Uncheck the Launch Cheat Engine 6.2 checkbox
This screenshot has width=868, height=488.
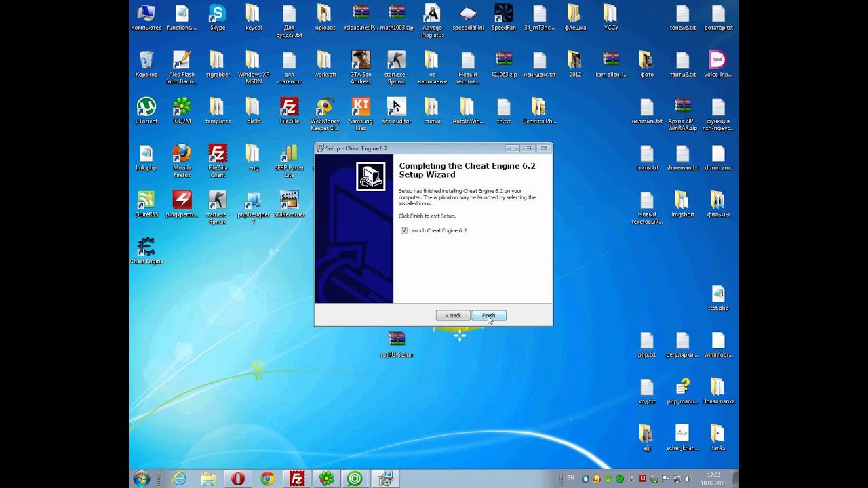tap(404, 230)
